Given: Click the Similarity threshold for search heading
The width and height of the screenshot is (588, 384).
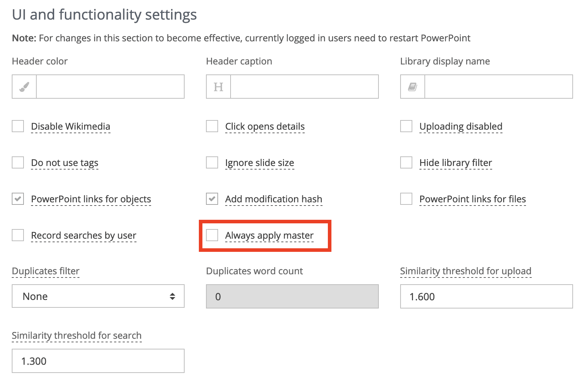Looking at the screenshot, I should click(77, 336).
